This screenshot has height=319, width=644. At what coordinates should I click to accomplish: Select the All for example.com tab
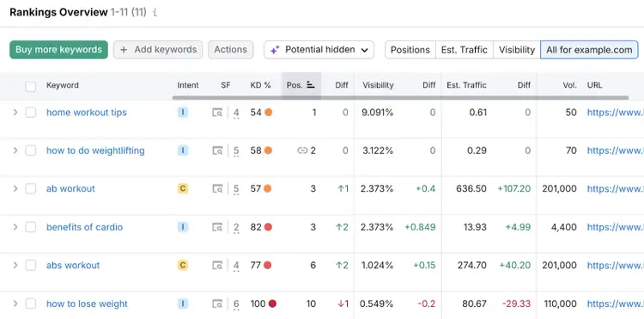point(589,50)
